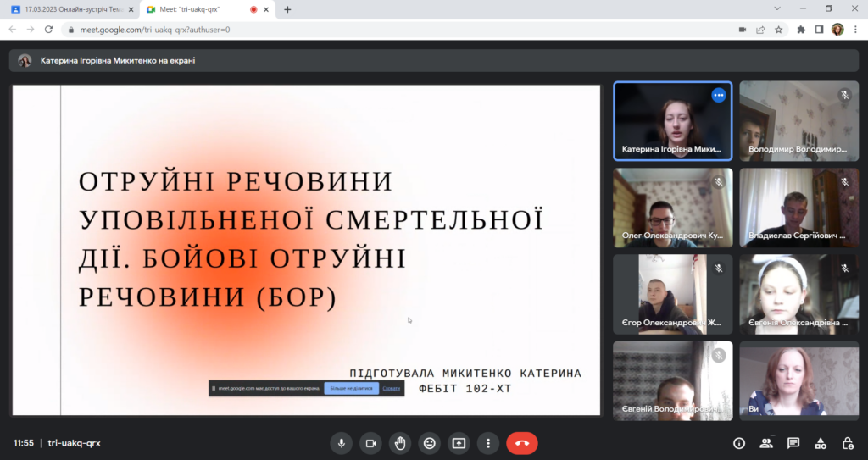
Task: Click the options dots on presenter's tile
Action: pyautogui.click(x=719, y=95)
